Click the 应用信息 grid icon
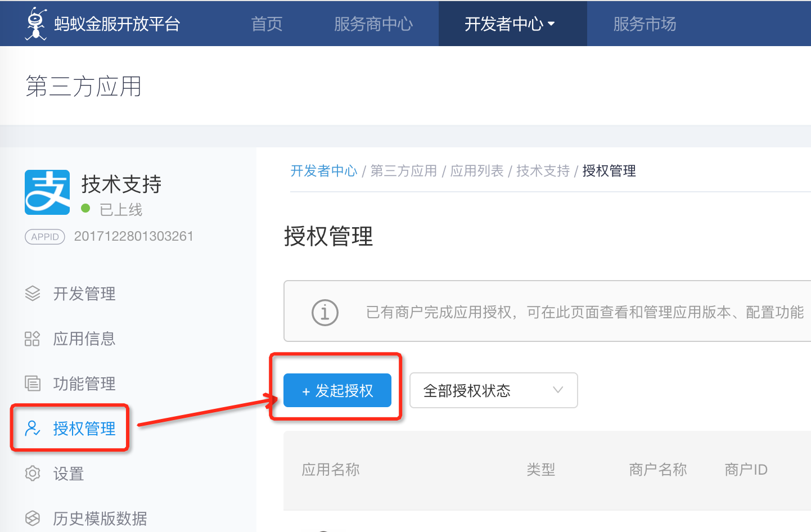The height and width of the screenshot is (532, 811). 33,339
